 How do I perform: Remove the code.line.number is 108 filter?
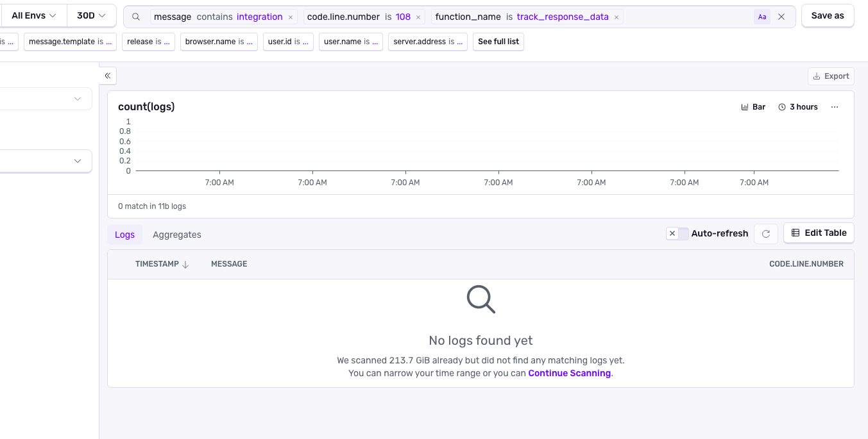(418, 17)
